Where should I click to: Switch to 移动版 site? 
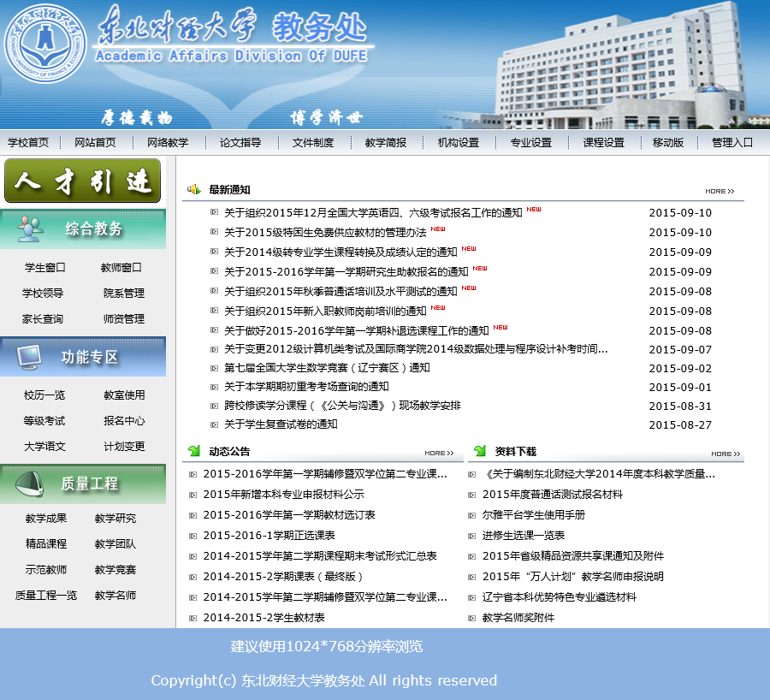click(x=668, y=142)
